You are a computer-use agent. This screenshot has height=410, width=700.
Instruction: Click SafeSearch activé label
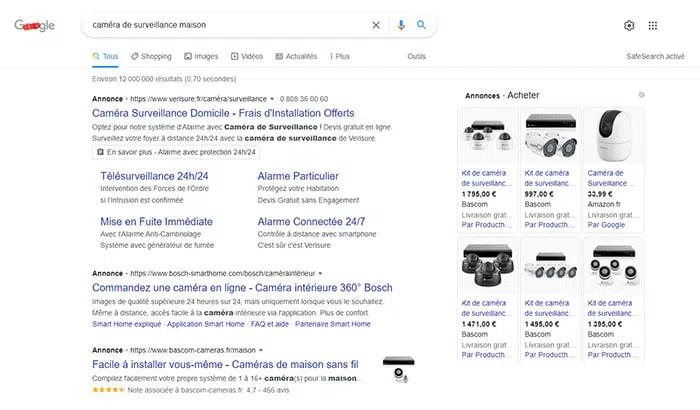point(655,56)
